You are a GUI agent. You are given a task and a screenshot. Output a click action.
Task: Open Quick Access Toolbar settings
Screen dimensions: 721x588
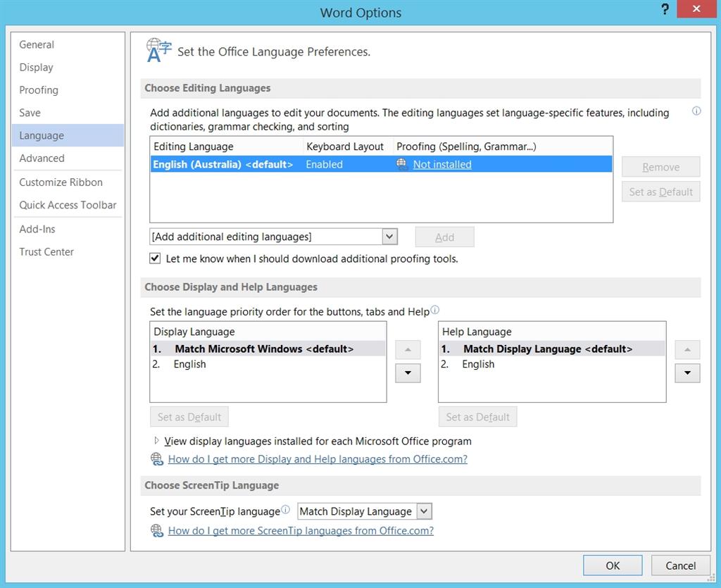click(x=68, y=205)
